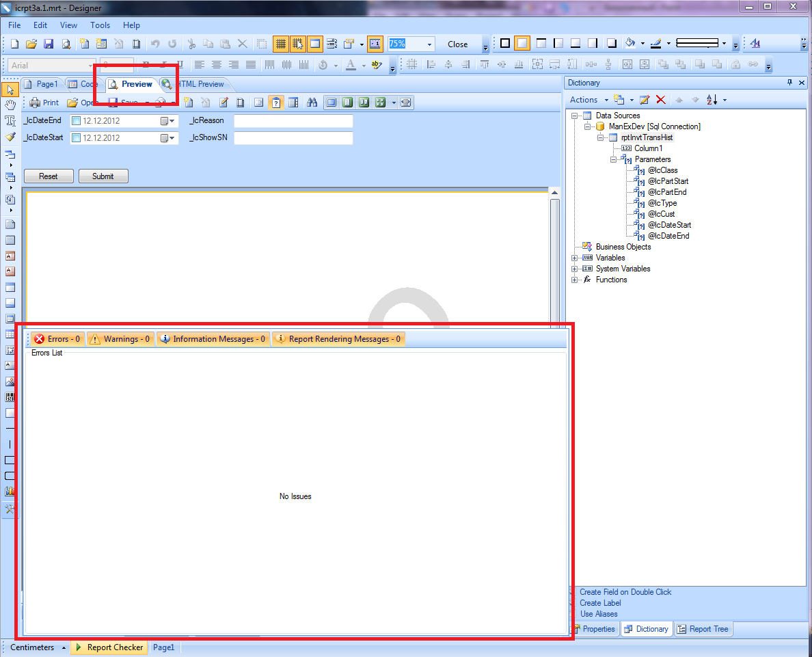This screenshot has height=657, width=812.
Task: Select the Text Editor tool in the toolbox
Action: pos(10,121)
